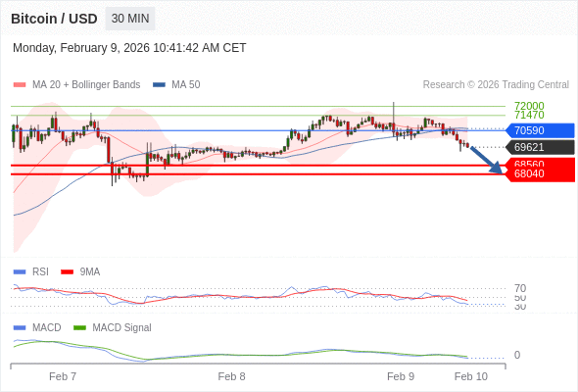Click the date and time line 'Monday, February 9, 2026'
Screen dimensions: 578x392
click(x=129, y=48)
